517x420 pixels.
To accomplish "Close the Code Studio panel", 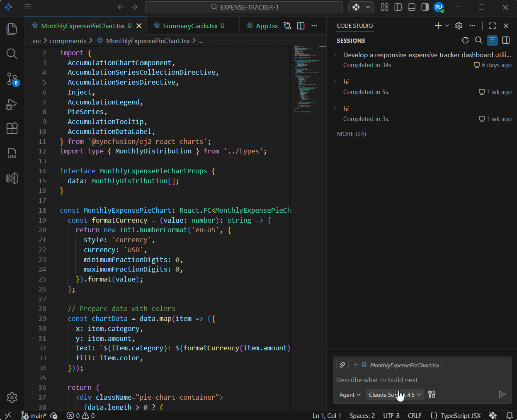I will [506, 26].
